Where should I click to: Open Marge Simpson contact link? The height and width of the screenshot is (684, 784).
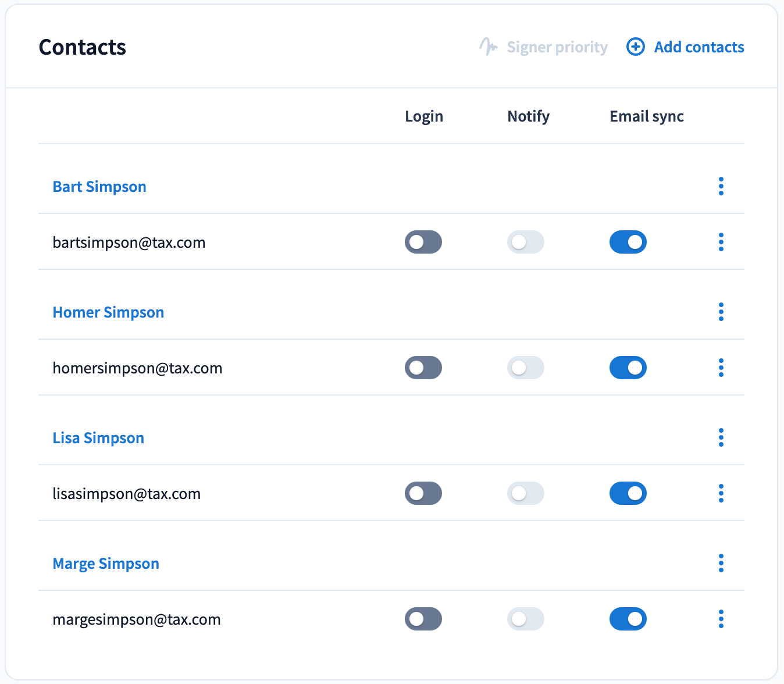[106, 564]
